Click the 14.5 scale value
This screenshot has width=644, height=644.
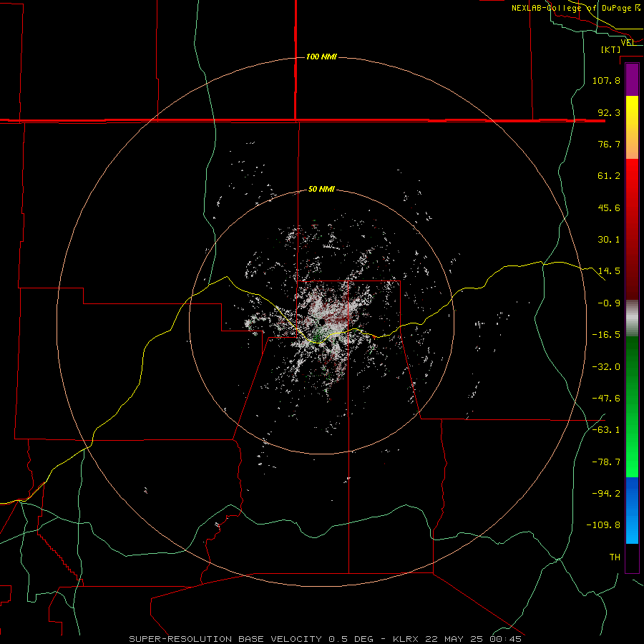[x=609, y=271]
